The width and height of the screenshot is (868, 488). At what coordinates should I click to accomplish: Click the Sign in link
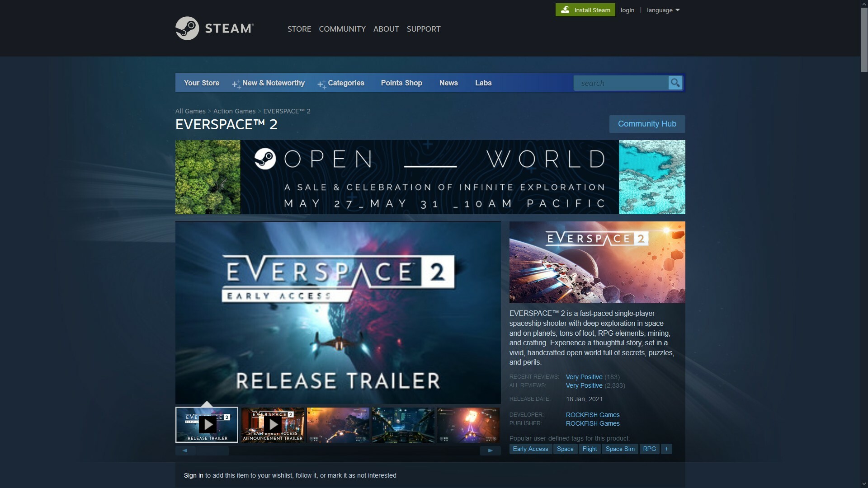(x=193, y=475)
